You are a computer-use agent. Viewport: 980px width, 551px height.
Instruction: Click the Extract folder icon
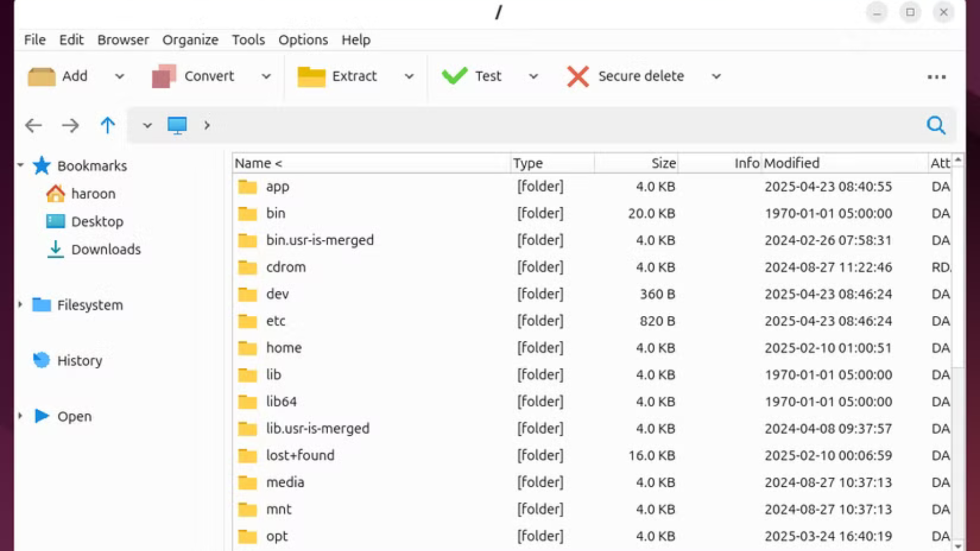[x=311, y=77]
